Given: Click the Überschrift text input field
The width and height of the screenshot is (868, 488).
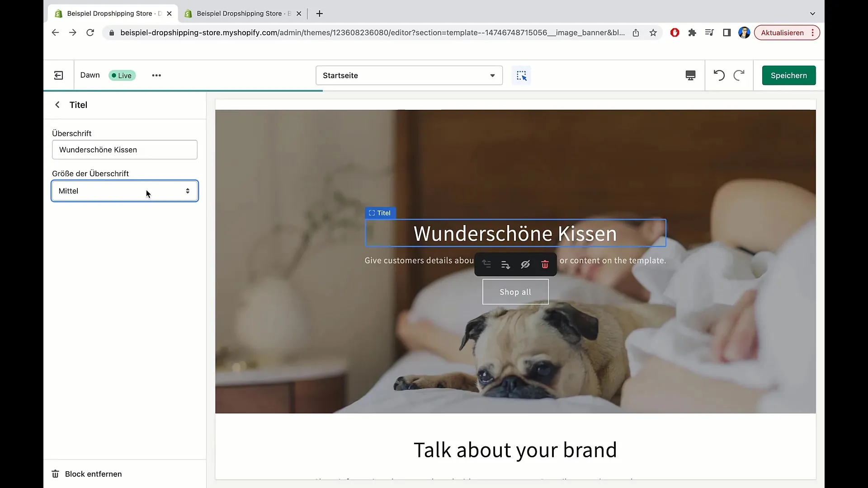Looking at the screenshot, I should click(124, 150).
